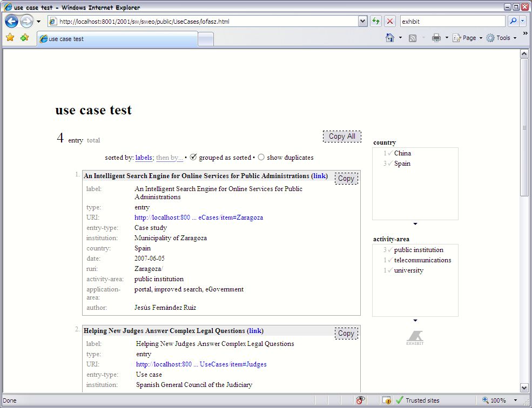Open Favorites Center star icon
532x408 pixels.
click(10, 38)
